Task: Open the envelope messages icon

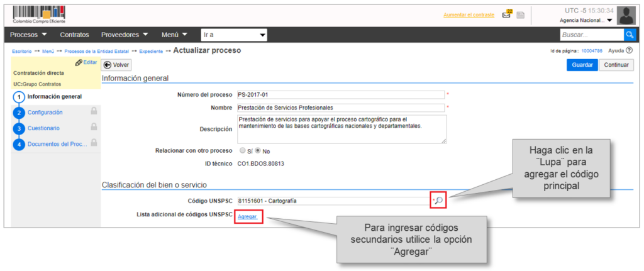Action: tap(507, 15)
